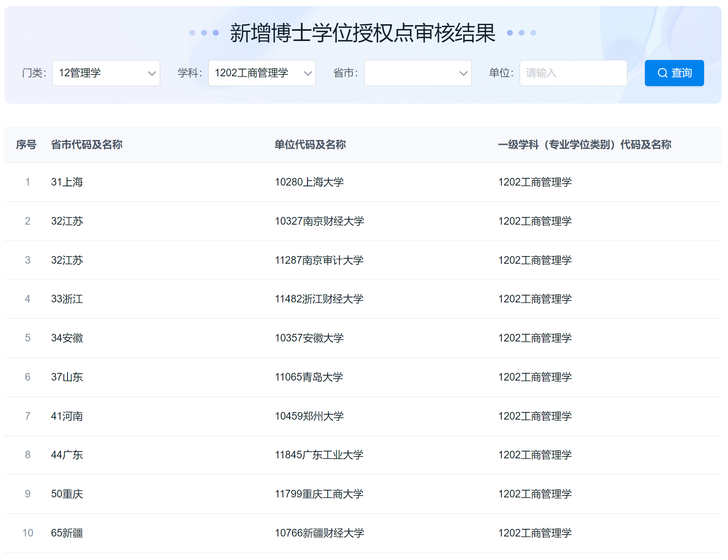Click province cell 41河南

67,416
